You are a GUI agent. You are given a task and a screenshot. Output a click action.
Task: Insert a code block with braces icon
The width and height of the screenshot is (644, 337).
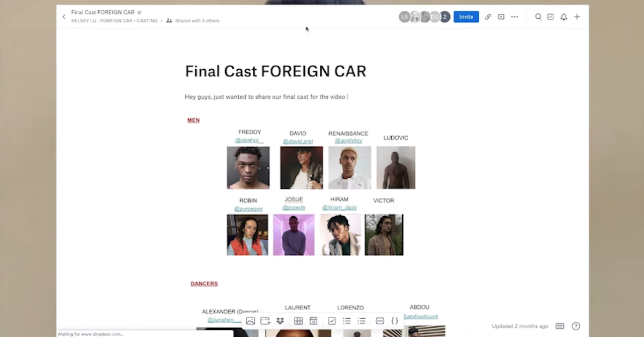[394, 321]
